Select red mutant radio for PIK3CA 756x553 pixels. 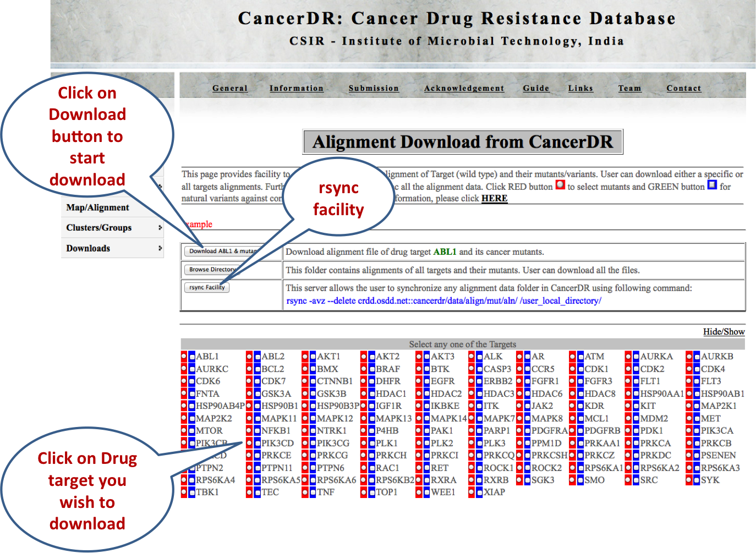pos(689,431)
